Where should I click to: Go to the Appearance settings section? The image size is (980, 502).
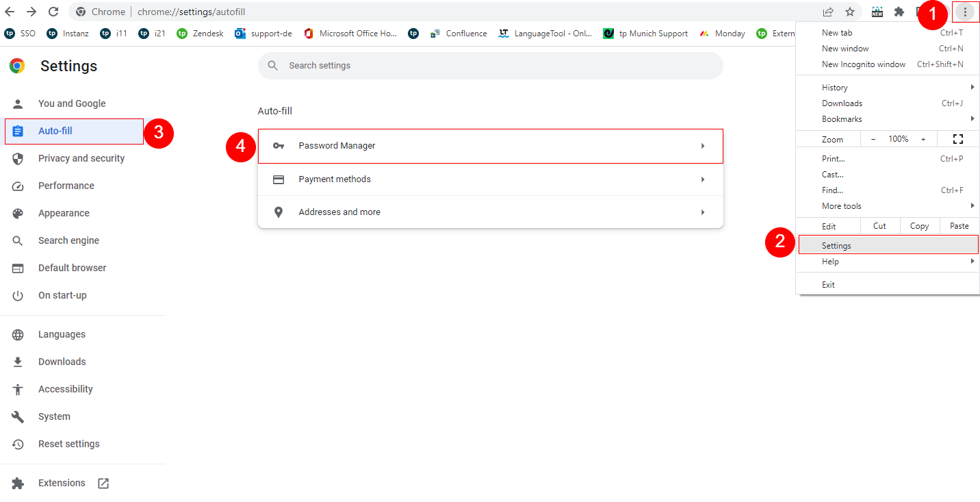click(64, 213)
